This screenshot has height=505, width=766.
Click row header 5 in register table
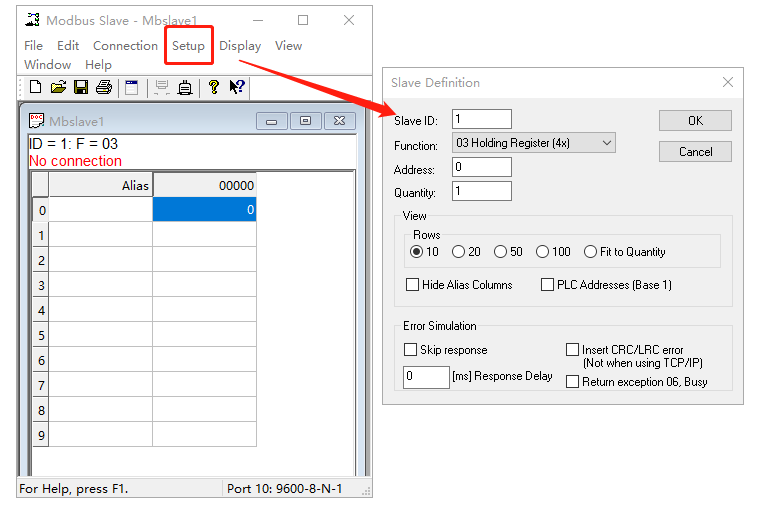[41, 335]
